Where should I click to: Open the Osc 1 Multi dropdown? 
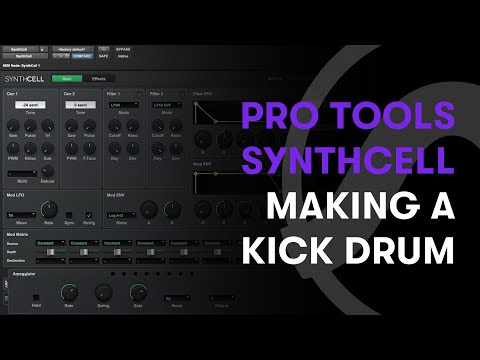click(x=22, y=174)
